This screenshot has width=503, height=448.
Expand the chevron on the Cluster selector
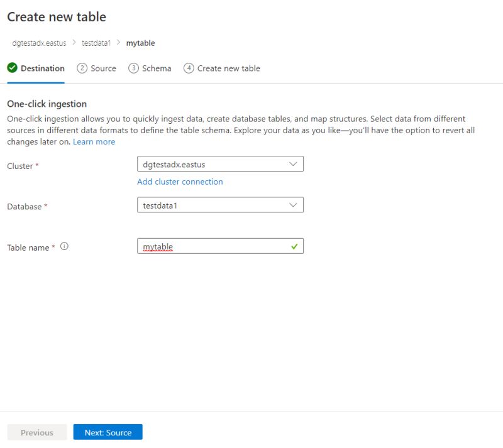point(293,163)
